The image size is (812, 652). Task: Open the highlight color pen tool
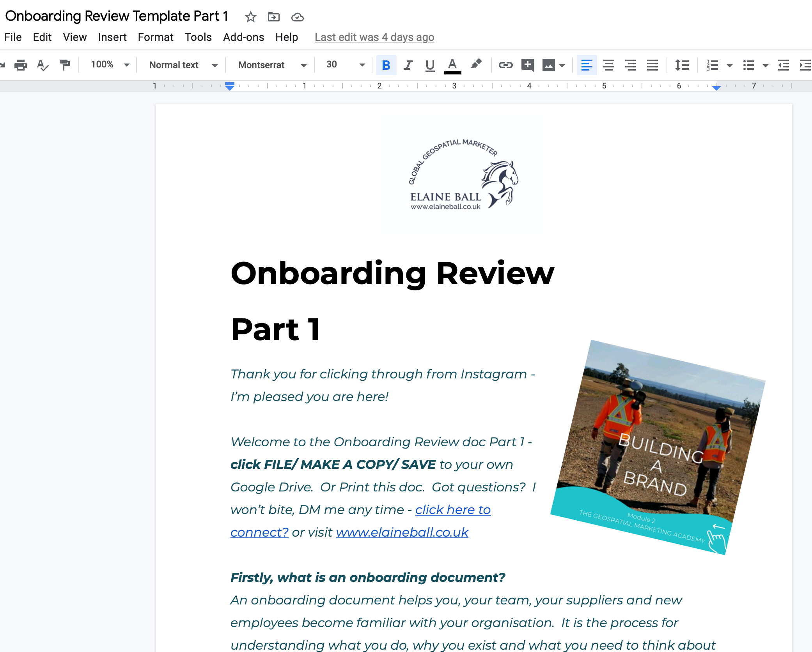(476, 64)
